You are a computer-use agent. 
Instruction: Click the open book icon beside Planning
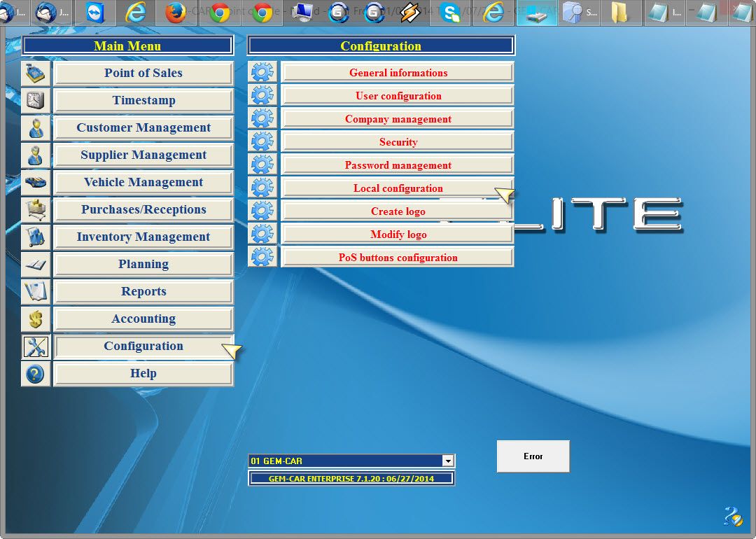tap(36, 264)
